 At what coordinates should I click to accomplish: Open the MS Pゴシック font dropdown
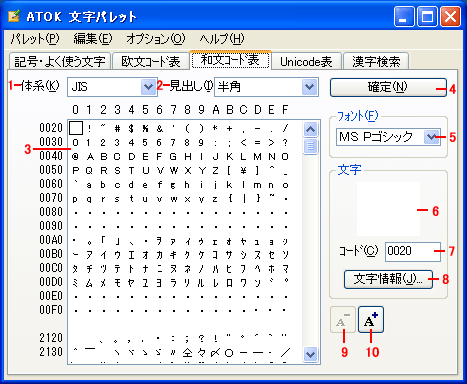point(432,137)
